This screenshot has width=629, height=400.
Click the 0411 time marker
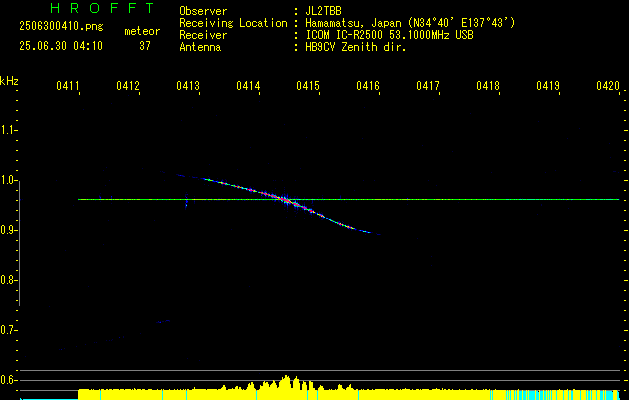[x=67, y=85]
